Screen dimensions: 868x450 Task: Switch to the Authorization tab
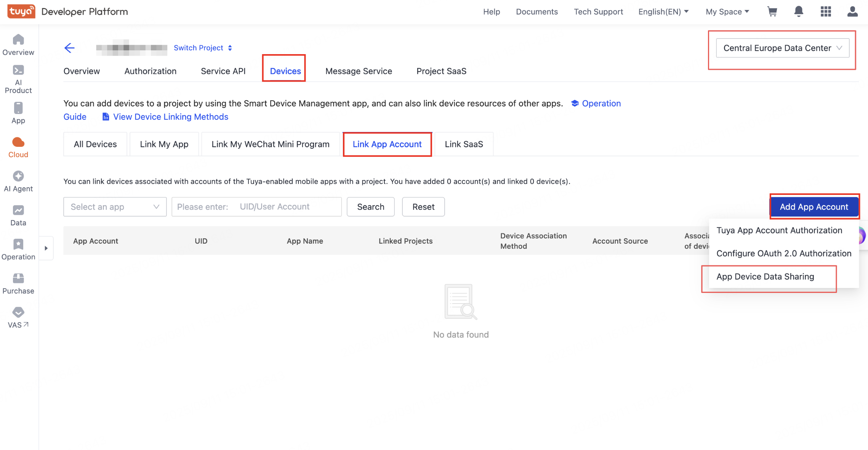coord(150,71)
